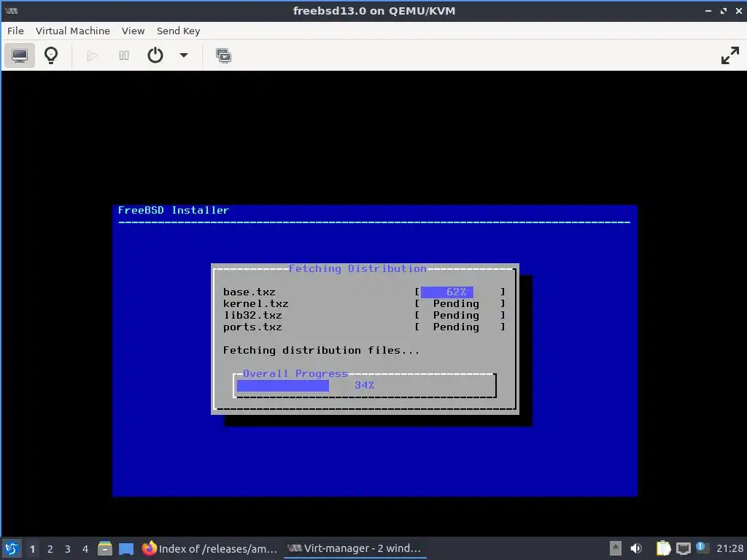Click the notification info tray icon
The height and width of the screenshot is (560, 747).
(x=701, y=548)
